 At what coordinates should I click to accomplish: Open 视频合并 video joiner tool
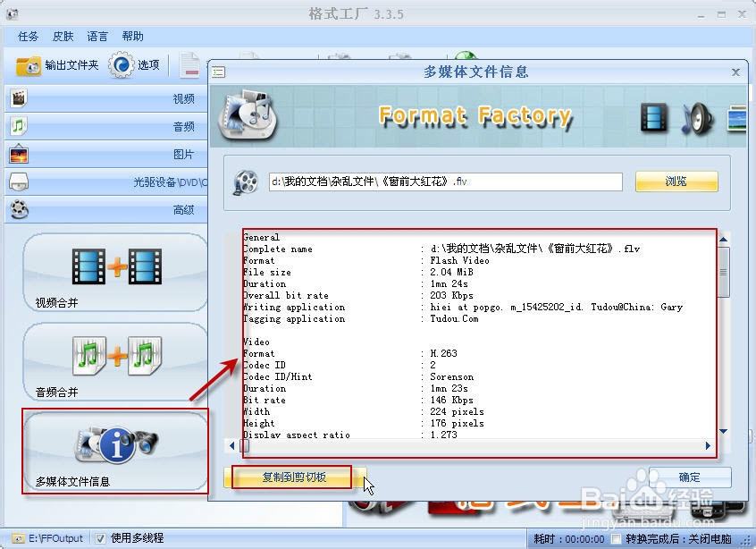pos(115,273)
